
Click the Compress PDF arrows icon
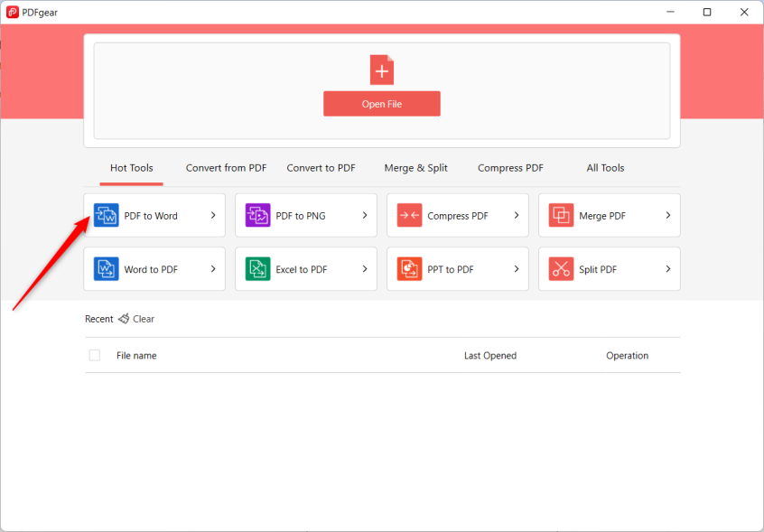click(409, 215)
